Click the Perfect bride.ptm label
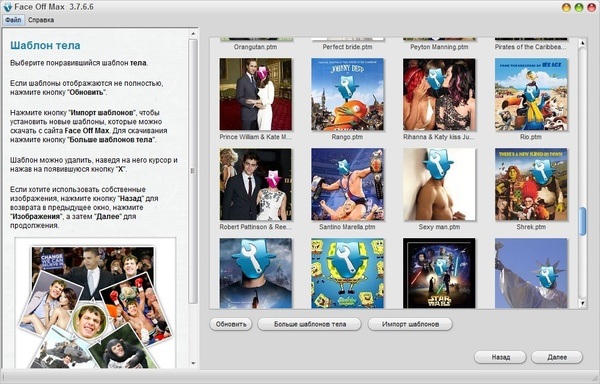 tap(347, 47)
